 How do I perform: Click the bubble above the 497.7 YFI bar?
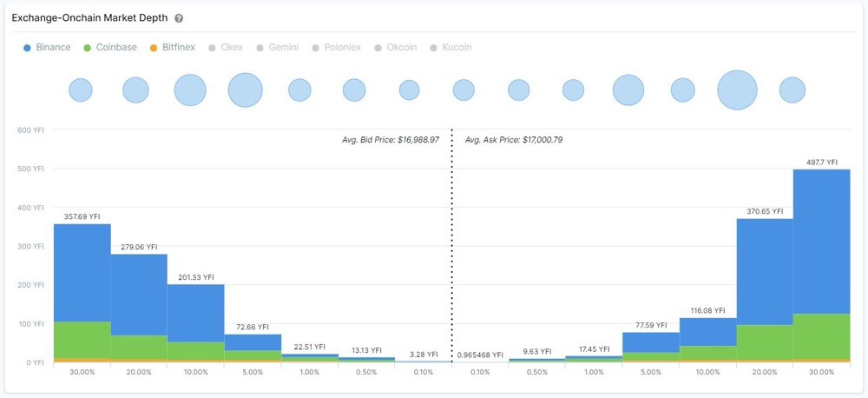tap(792, 90)
